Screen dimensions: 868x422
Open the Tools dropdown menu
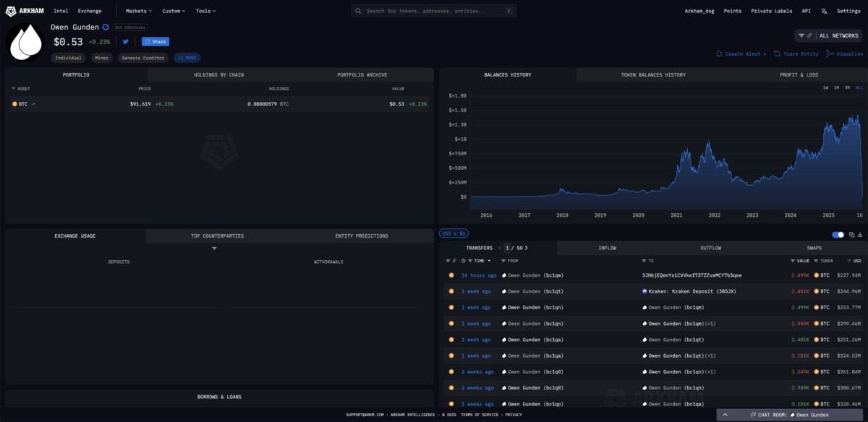pyautogui.click(x=205, y=11)
